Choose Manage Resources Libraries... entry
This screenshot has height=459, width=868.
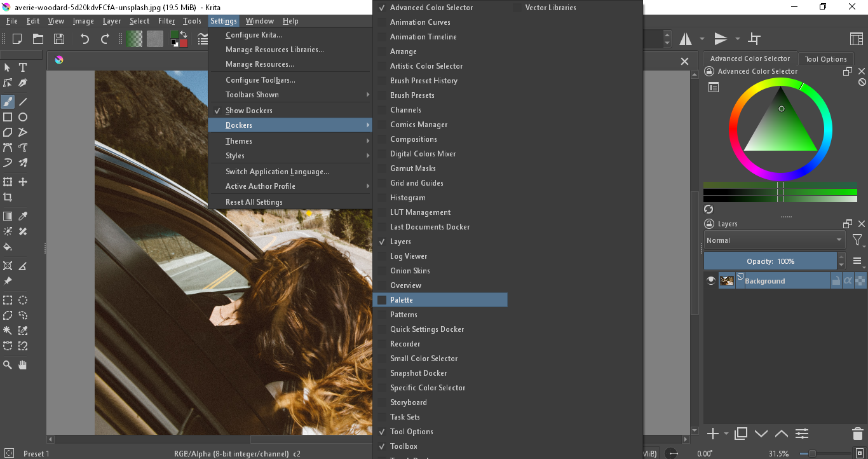pos(290,50)
